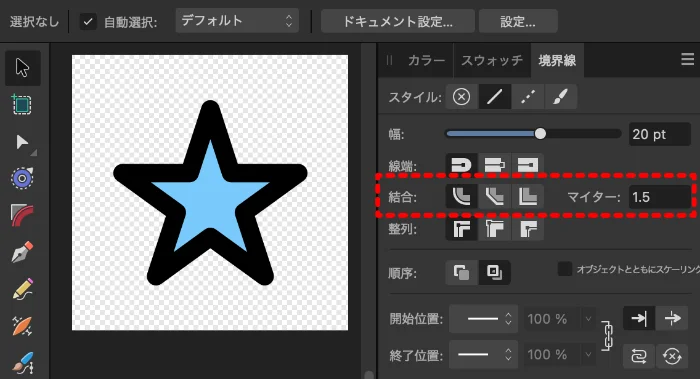Screen dimensions: 700x379
Task: Set square cap for 線端
Action: click(528, 165)
